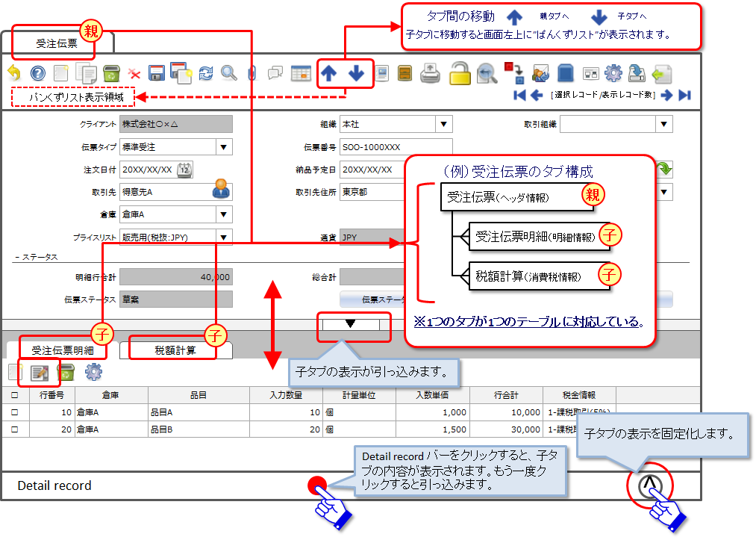Open chat with the speech bubbles icon

[x=275, y=73]
